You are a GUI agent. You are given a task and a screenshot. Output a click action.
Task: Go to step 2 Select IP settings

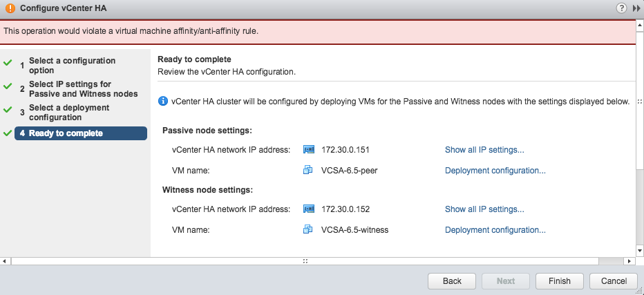coord(79,89)
